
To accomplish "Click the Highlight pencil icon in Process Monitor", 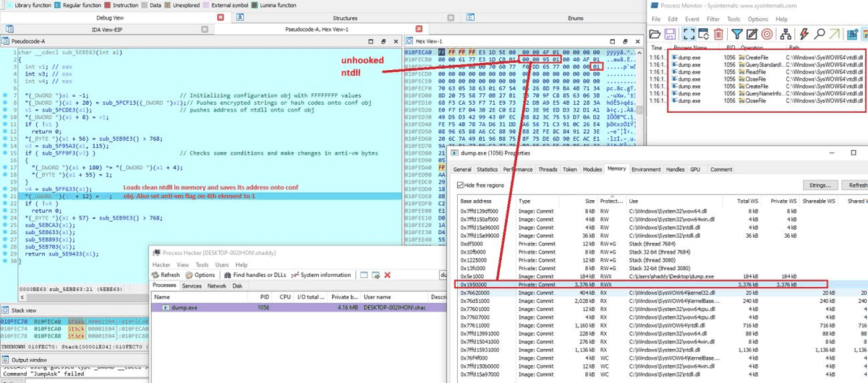I will pyautogui.click(x=752, y=34).
